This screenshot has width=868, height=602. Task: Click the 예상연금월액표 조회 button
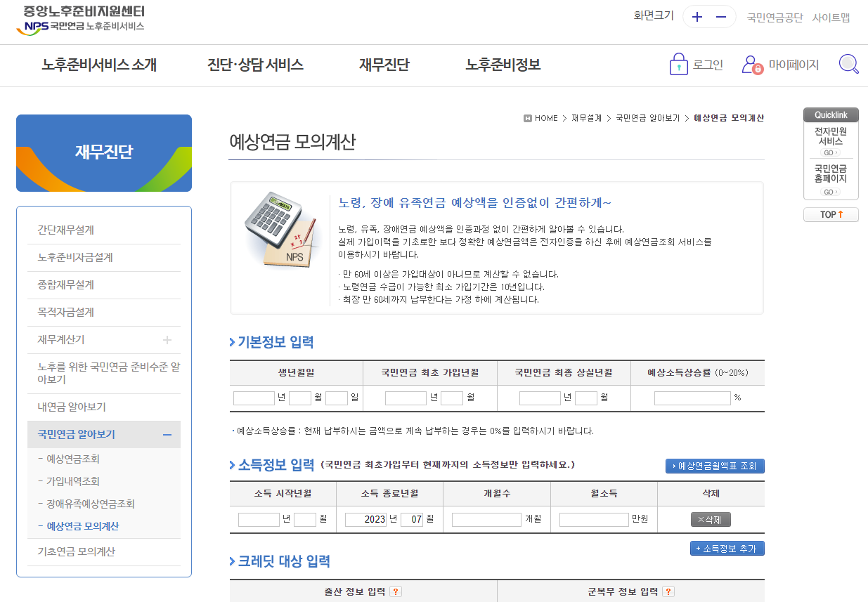[715, 466]
